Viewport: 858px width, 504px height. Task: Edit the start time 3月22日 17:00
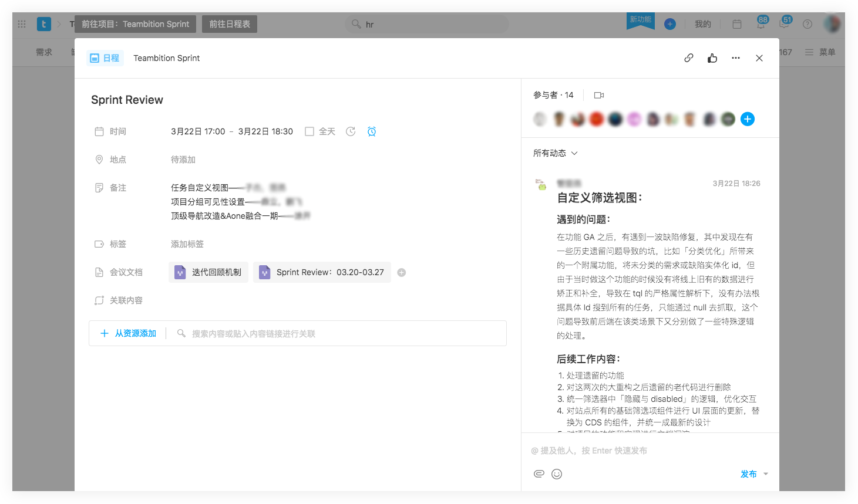tap(198, 131)
